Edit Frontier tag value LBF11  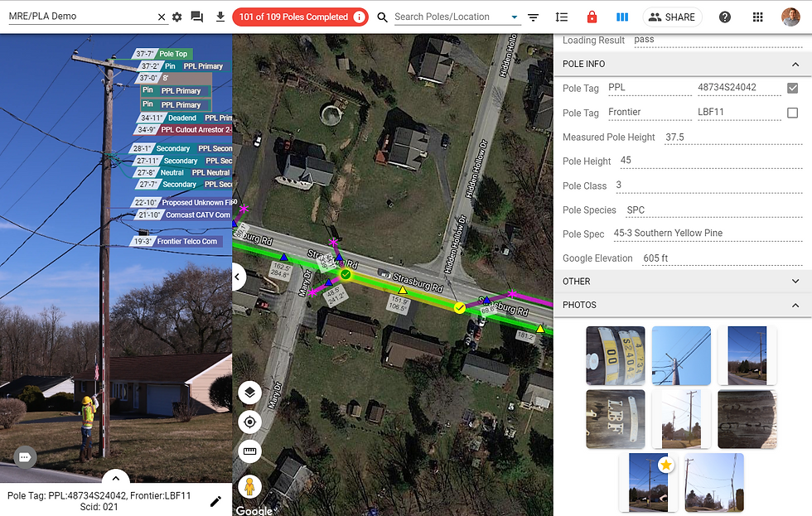coord(739,113)
